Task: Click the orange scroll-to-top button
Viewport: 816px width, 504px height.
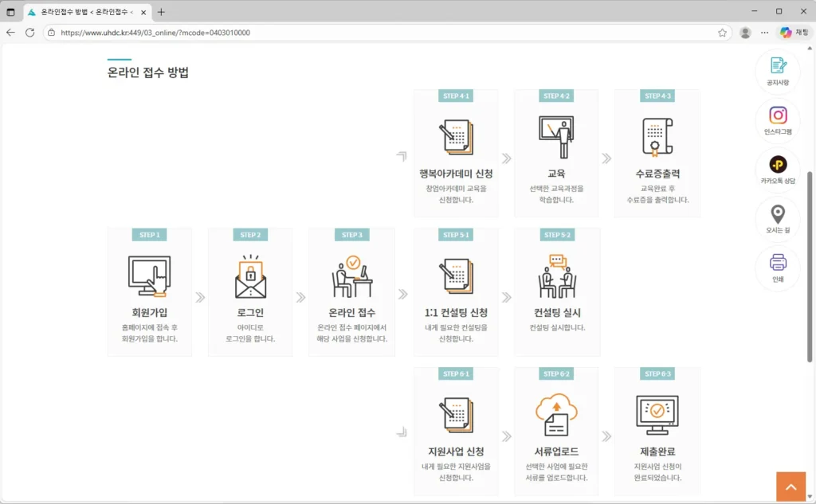Action: [x=790, y=485]
